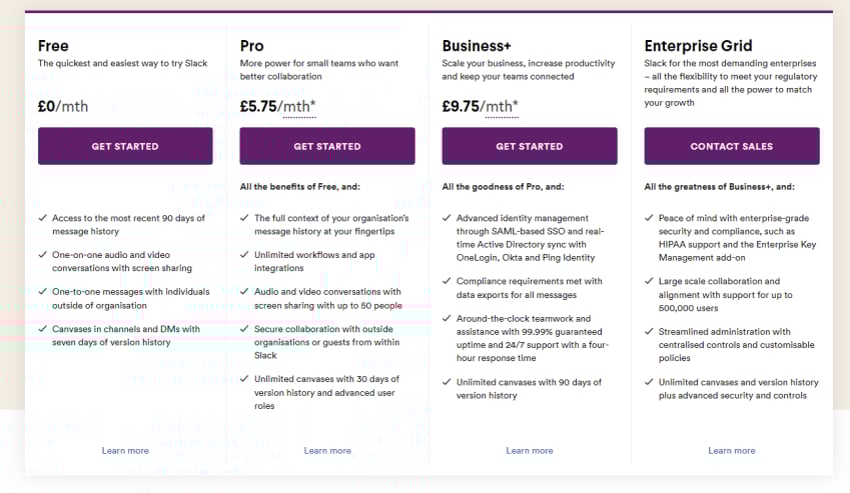Select the Business+ plan heading
Image resolution: width=850 pixels, height=493 pixels.
[476, 46]
